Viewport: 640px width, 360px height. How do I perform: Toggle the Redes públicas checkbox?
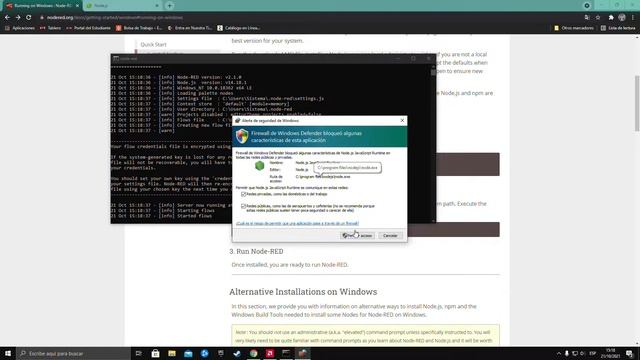[244, 207]
